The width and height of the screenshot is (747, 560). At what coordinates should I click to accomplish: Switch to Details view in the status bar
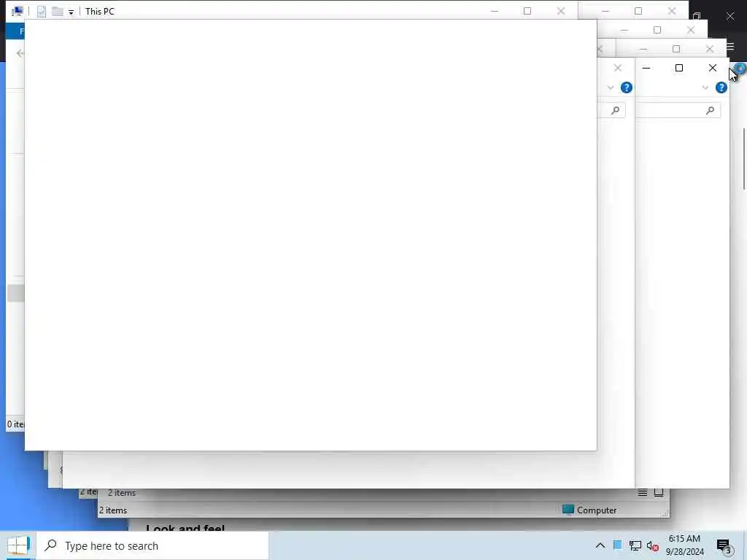[x=642, y=492]
